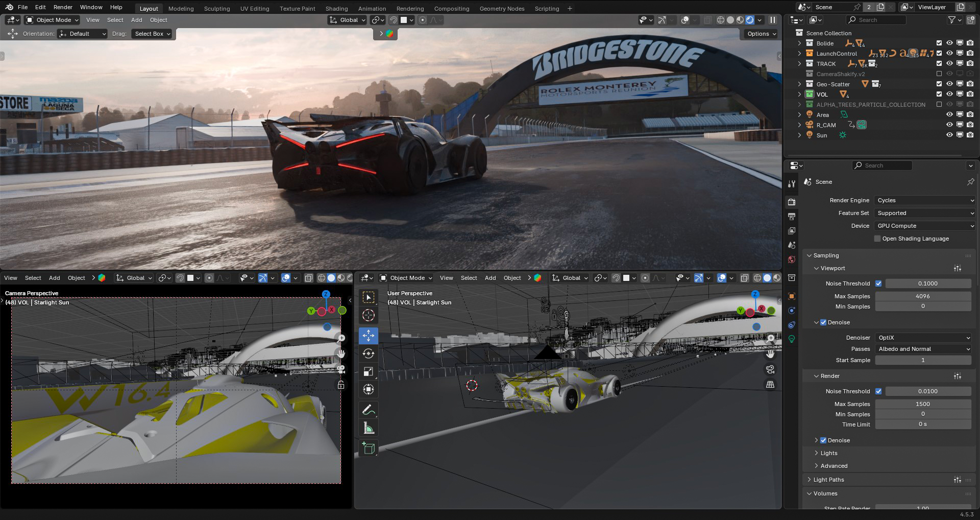Hide the Sun object in viewport
The height and width of the screenshot is (520, 980).
[949, 135]
